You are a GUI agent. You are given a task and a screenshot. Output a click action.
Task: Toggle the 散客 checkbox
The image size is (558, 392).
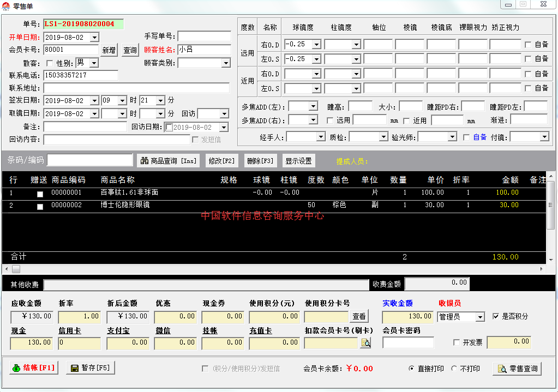[50, 63]
